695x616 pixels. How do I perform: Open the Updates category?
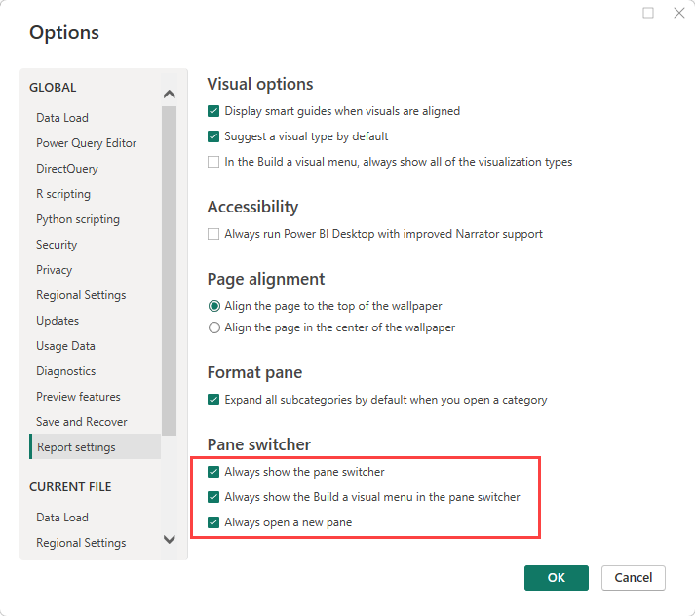58,321
